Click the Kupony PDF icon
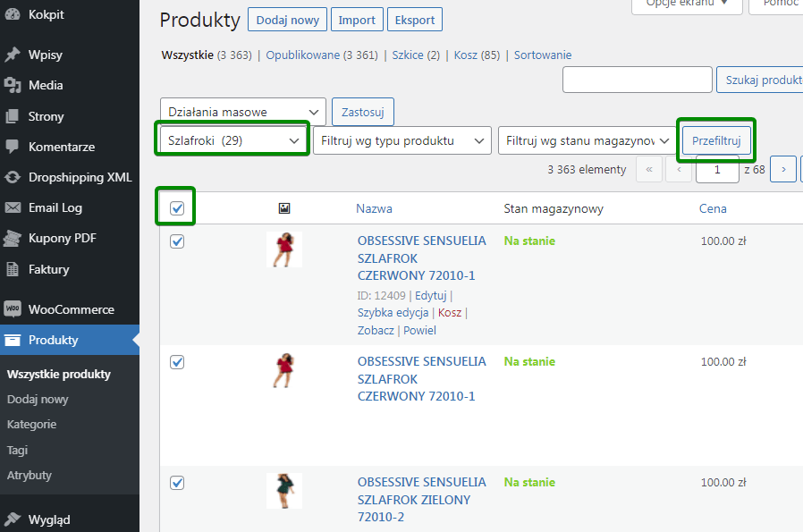The height and width of the screenshot is (532, 803). (x=13, y=238)
